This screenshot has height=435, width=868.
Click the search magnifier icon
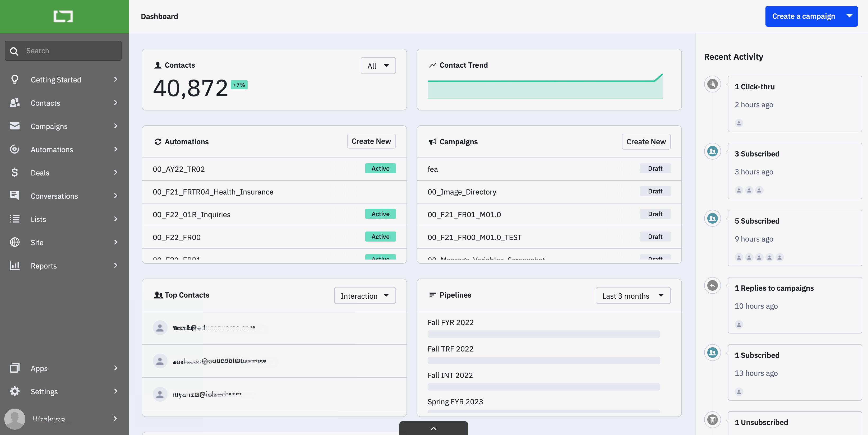pyautogui.click(x=14, y=51)
